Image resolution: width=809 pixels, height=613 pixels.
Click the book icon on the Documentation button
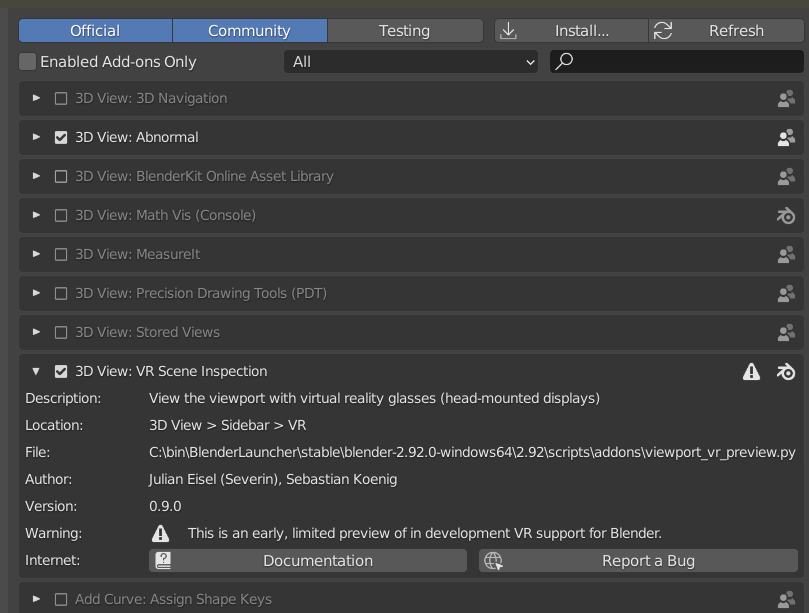[163, 561]
